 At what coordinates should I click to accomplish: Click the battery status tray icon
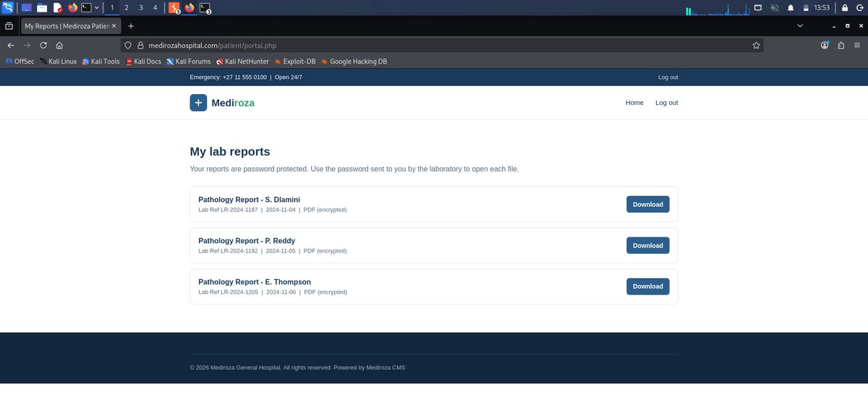pyautogui.click(x=805, y=7)
